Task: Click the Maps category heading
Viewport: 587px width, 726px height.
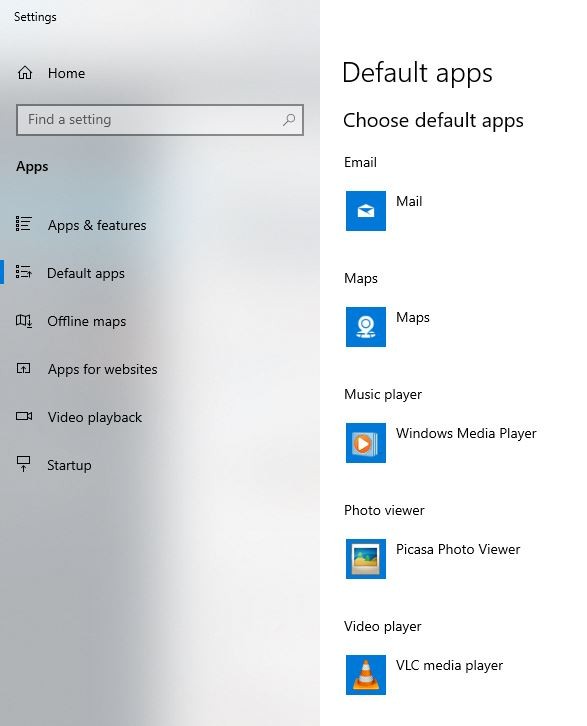Action: (x=361, y=279)
